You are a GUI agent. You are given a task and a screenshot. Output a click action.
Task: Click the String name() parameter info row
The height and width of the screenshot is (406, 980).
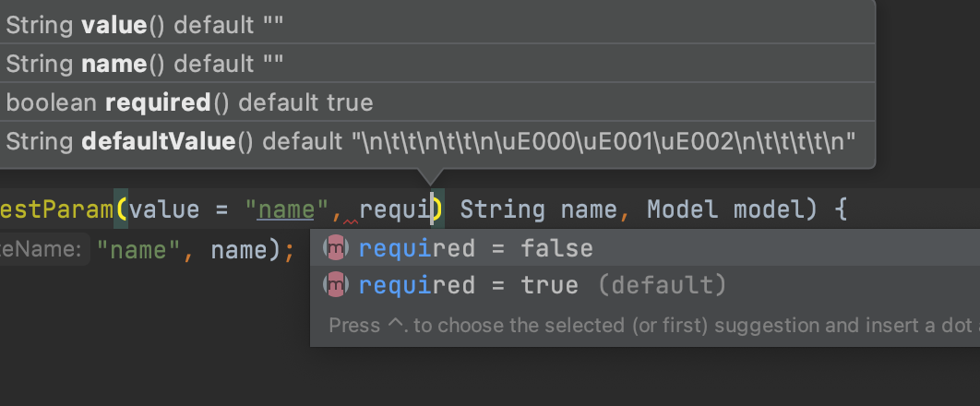coord(437,64)
